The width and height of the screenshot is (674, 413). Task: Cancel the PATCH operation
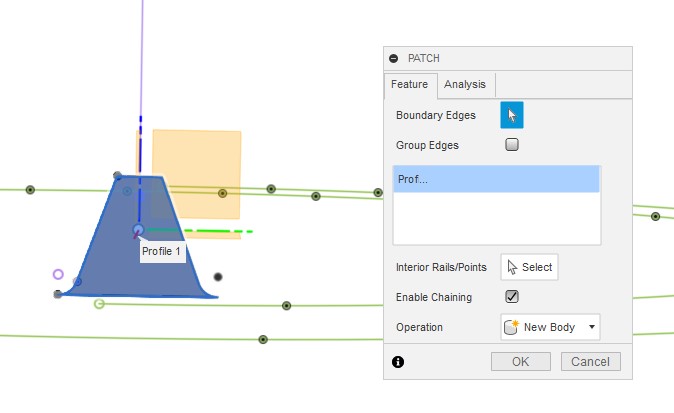tap(591, 362)
